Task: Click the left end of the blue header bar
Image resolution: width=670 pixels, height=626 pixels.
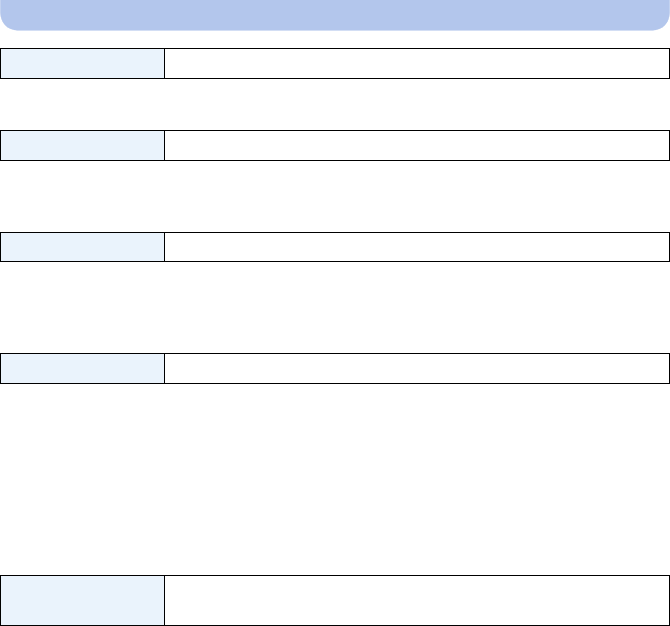Action: pos(15,15)
